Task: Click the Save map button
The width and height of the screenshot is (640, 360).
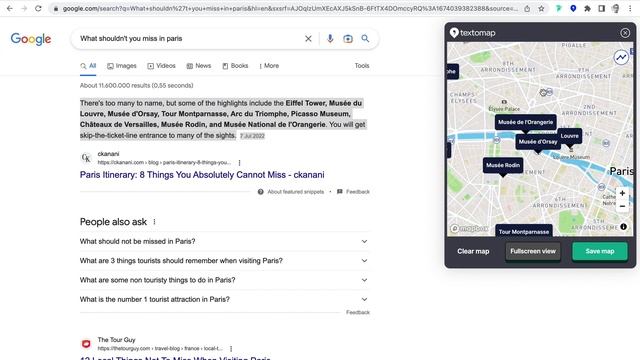Action: (x=600, y=251)
